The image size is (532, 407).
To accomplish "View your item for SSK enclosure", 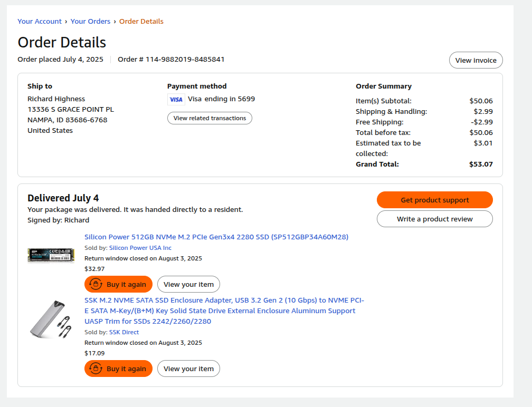I will [188, 369].
